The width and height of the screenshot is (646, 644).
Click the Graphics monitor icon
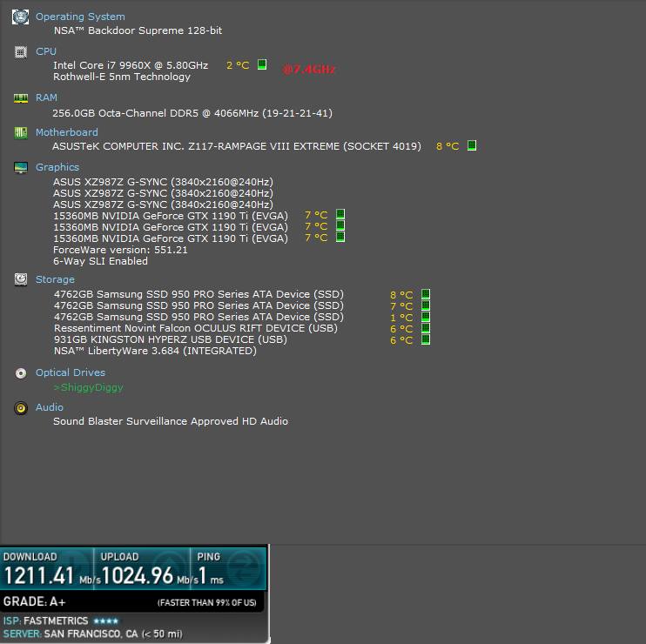(x=21, y=168)
